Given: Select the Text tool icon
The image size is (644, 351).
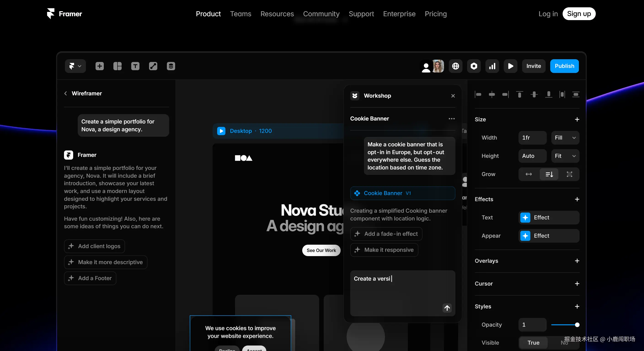Looking at the screenshot, I should pyautogui.click(x=135, y=66).
